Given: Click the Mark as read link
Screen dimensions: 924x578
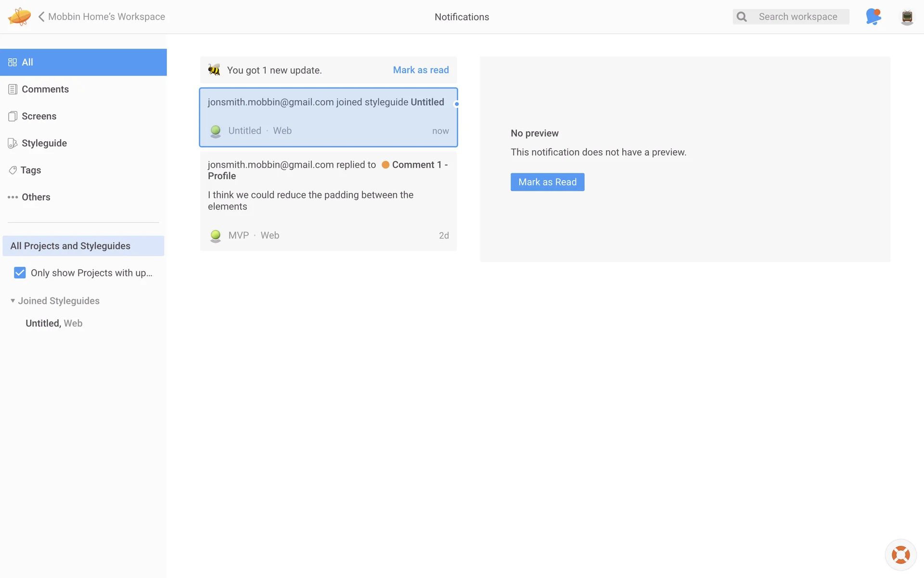Looking at the screenshot, I should click(x=421, y=70).
